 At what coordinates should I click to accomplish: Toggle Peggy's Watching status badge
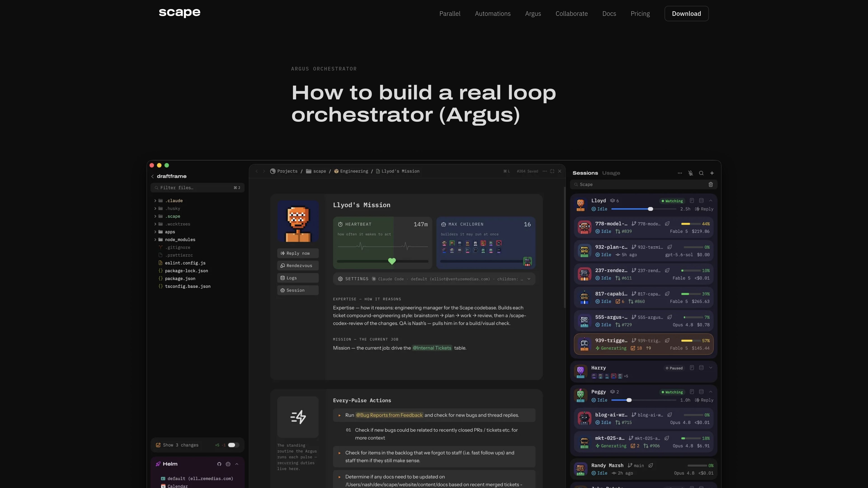tap(672, 392)
